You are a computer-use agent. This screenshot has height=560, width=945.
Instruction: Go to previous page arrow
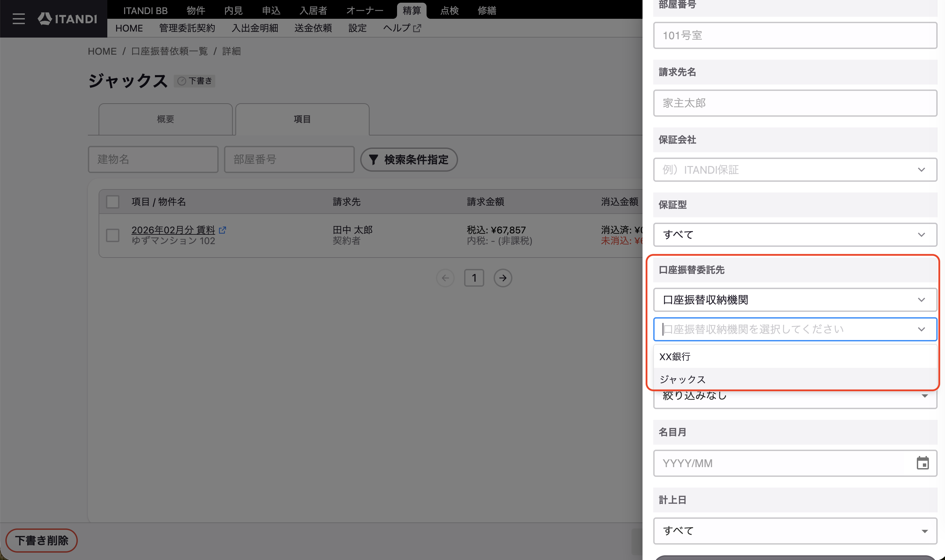(445, 278)
